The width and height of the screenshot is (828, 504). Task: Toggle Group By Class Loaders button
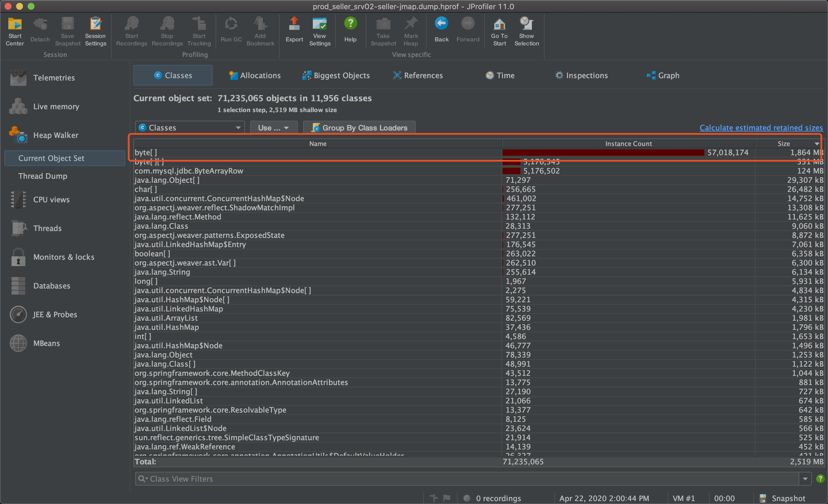tap(359, 128)
